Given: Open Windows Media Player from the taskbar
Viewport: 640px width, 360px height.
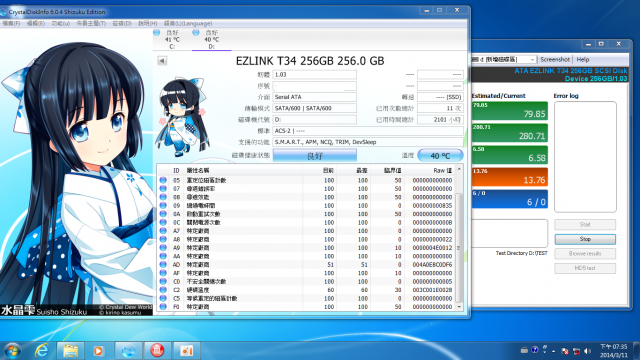Looking at the screenshot, I should click(x=98, y=351).
